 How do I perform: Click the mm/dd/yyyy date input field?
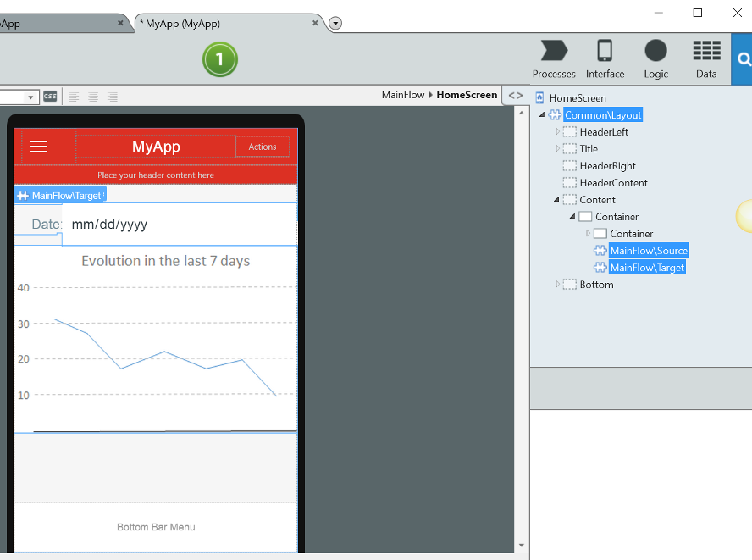pos(108,224)
